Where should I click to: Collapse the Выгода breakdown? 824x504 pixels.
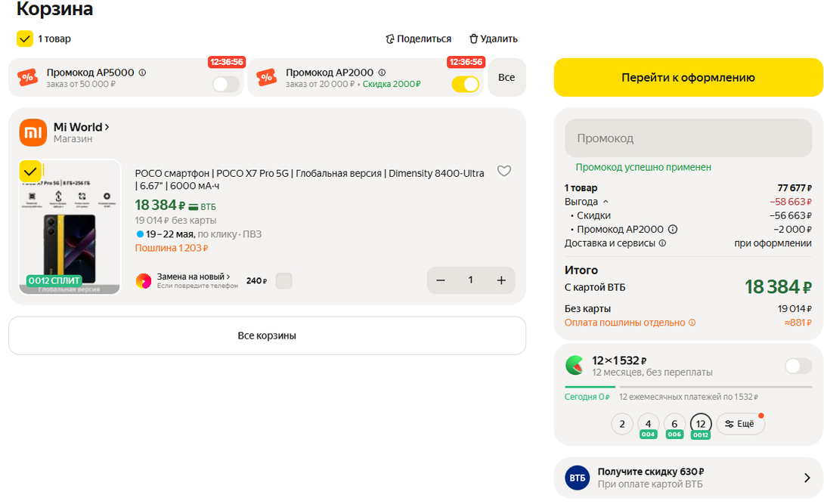pos(606,202)
